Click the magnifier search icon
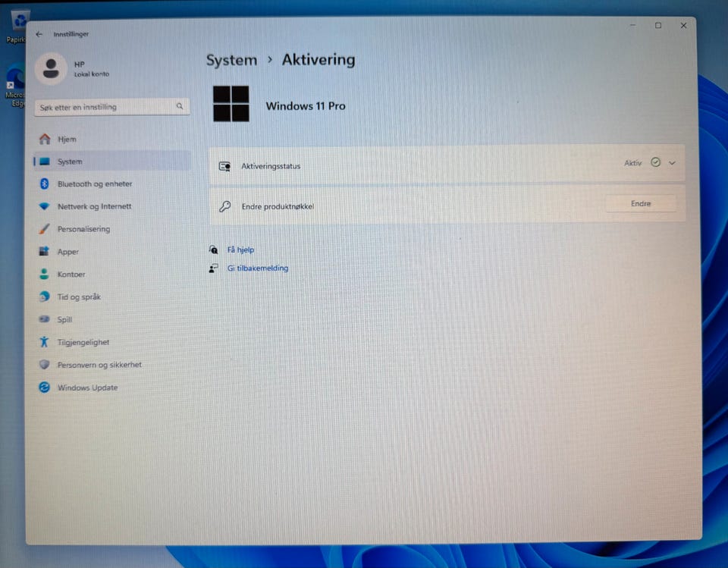This screenshot has width=728, height=568. pyautogui.click(x=180, y=106)
